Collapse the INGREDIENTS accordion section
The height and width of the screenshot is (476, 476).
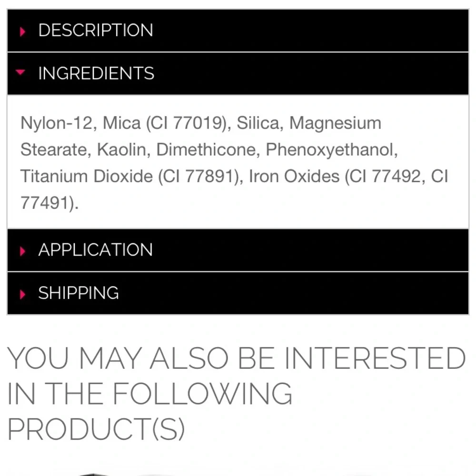pos(238,73)
